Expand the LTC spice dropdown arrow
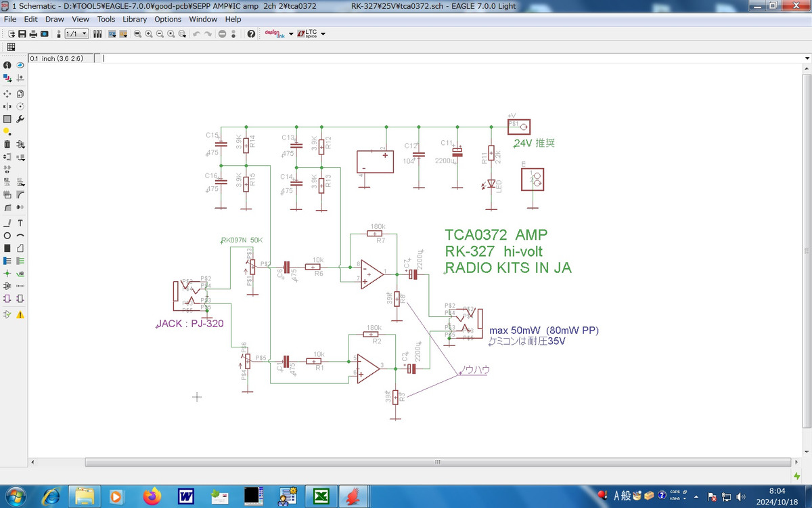The width and height of the screenshot is (812, 508). click(x=323, y=34)
